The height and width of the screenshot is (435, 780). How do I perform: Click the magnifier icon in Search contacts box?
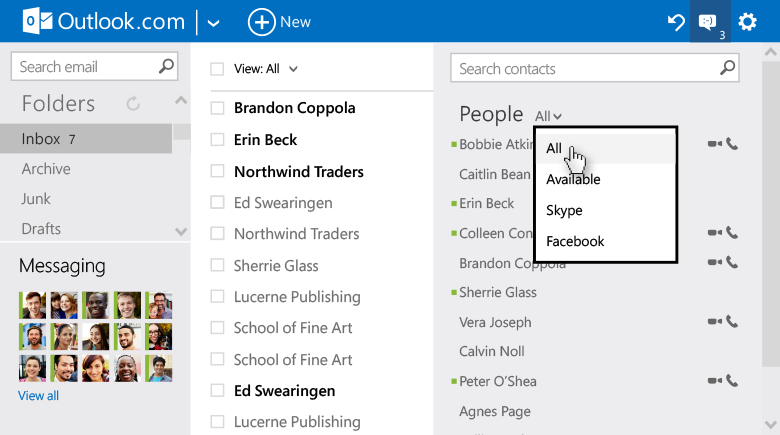(x=728, y=69)
